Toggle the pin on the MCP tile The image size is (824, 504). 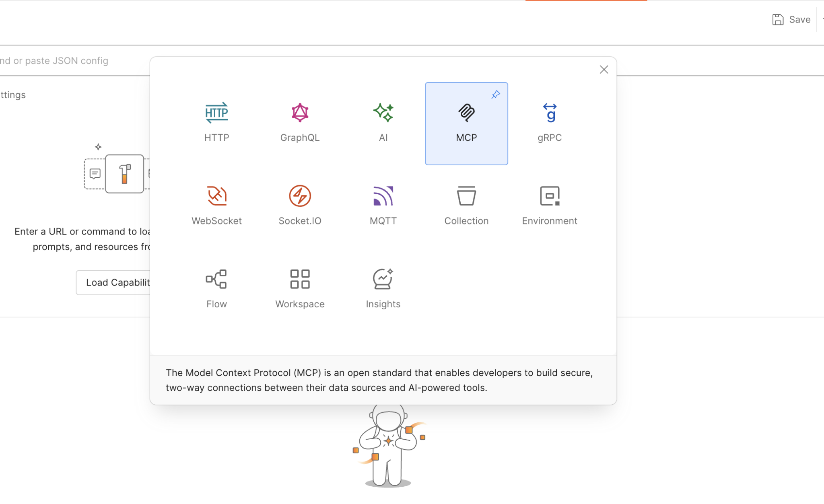pos(496,95)
